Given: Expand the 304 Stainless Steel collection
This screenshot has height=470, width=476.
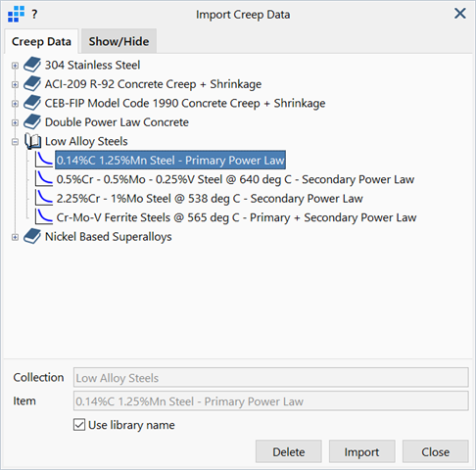Looking at the screenshot, I should tap(15, 66).
